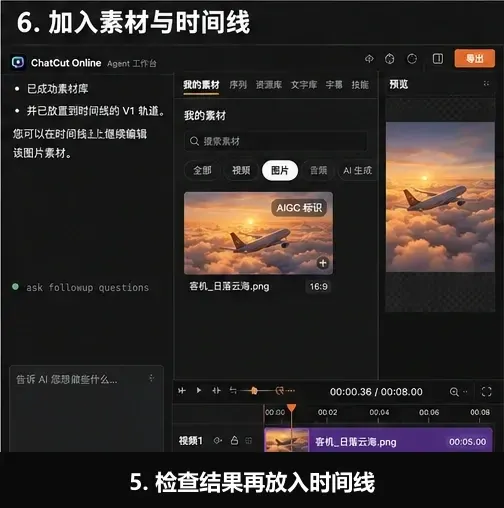Click the orange slider handle in timeline toolbar
504x508 pixels.
(254, 391)
